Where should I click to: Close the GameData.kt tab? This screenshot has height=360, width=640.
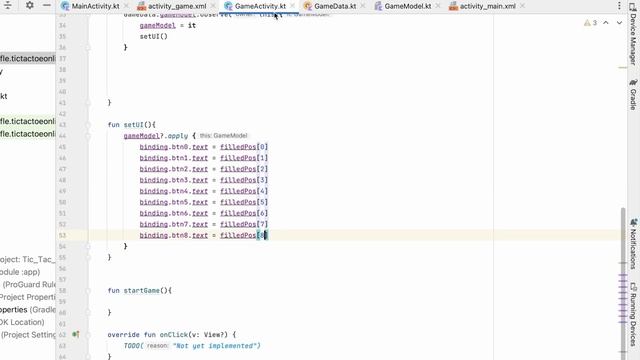pyautogui.click(x=363, y=6)
